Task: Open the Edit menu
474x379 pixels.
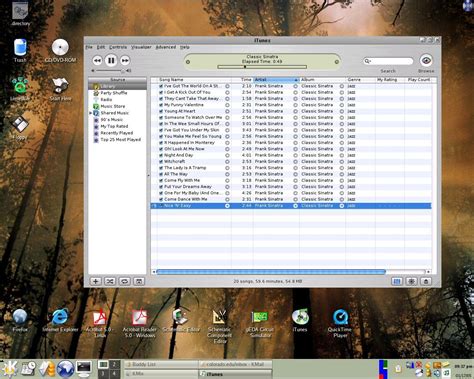Action: point(101,47)
